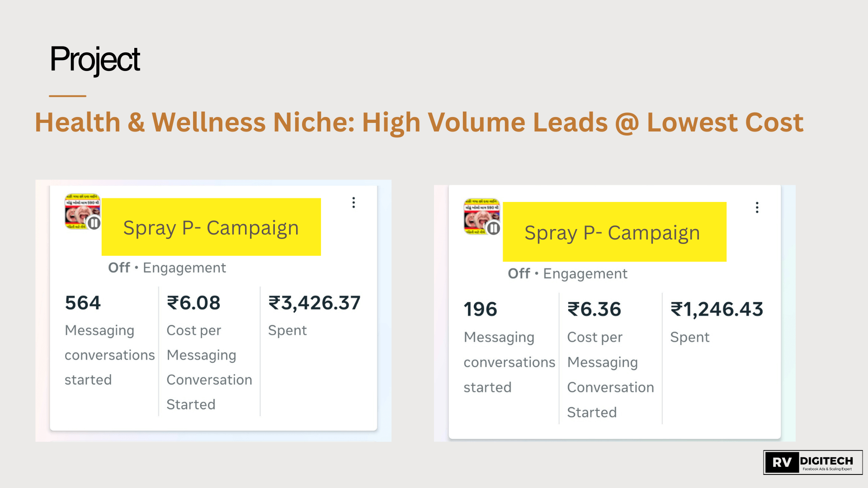This screenshot has width=868, height=488.
Task: Click the ₹6.36 cost per conversation value
Action: [x=594, y=310]
